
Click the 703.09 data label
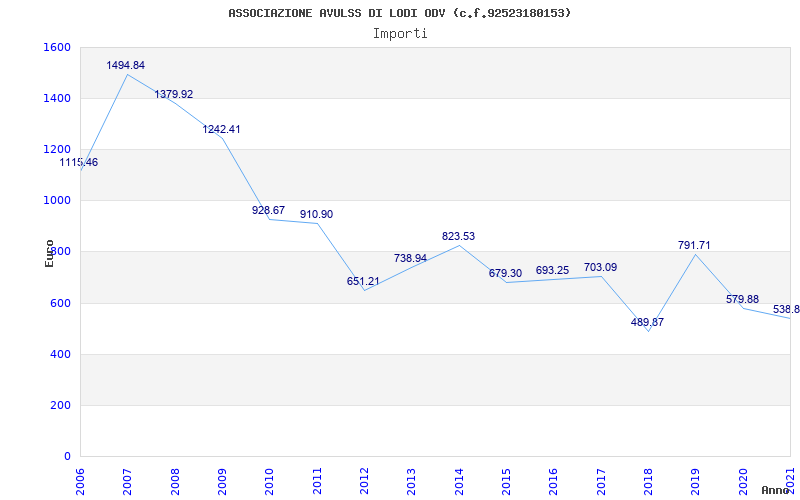point(600,268)
